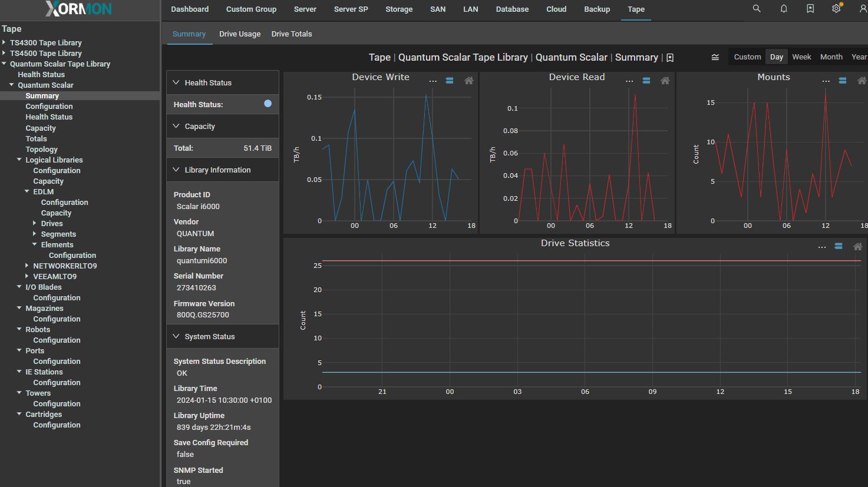This screenshot has width=868, height=487.
Task: Open Configuration under Magazines
Action: pyautogui.click(x=57, y=319)
